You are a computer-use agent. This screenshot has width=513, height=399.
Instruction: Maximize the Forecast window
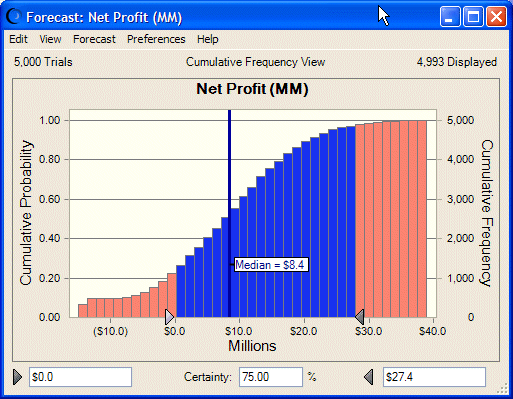pyautogui.click(x=473, y=17)
